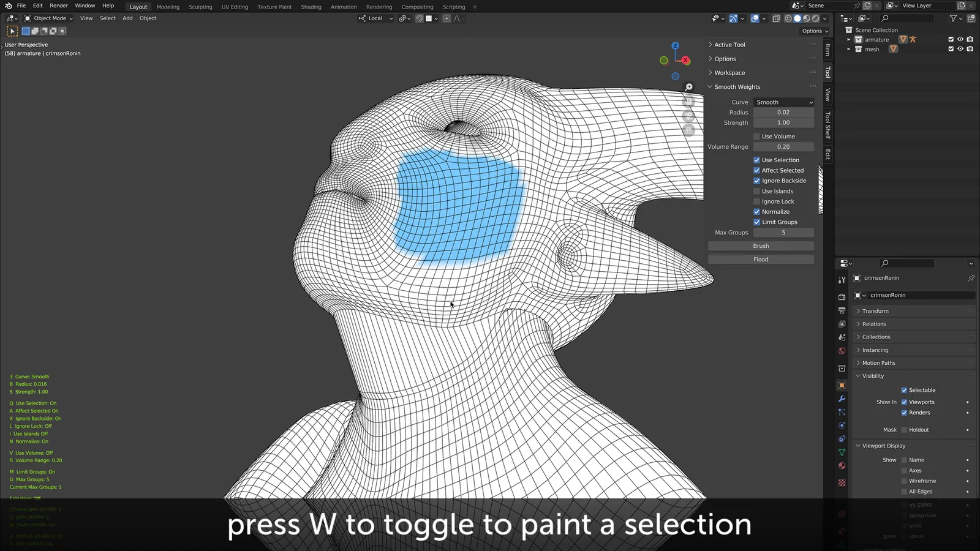The image size is (980, 551).
Task: Uncheck Selectable under Visibility
Action: (905, 389)
